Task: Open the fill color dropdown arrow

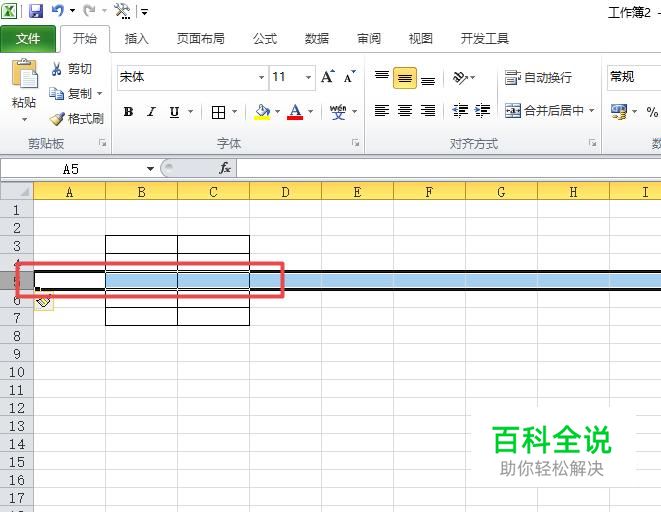Action: tap(277, 112)
